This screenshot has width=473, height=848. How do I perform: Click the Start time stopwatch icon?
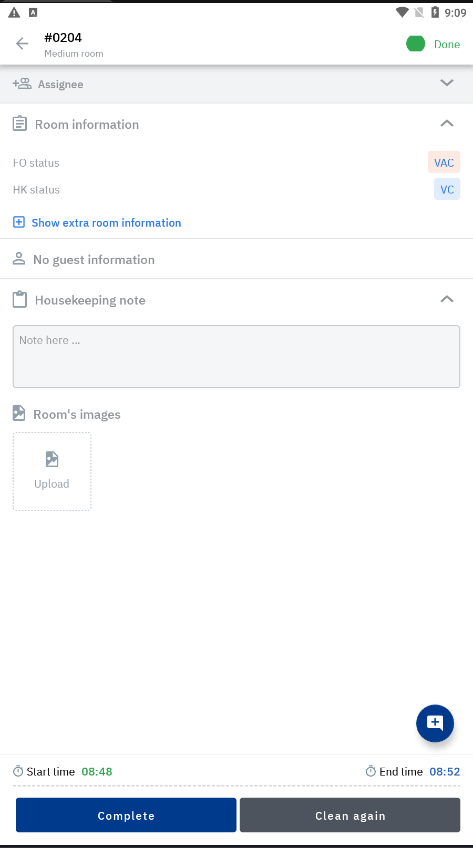18,771
